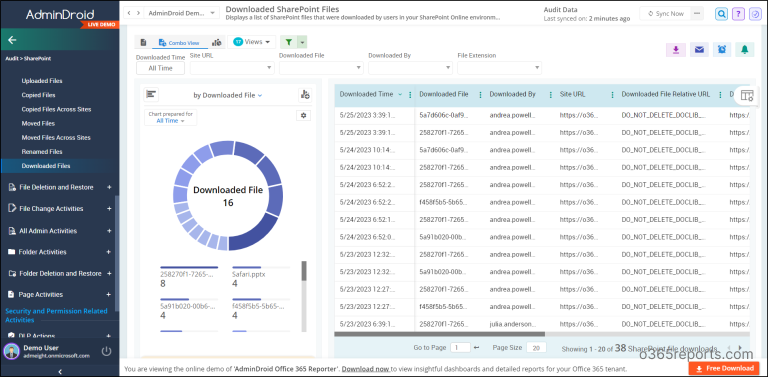Switch to the chart-only view icon
768x377 pixels.
[216, 43]
